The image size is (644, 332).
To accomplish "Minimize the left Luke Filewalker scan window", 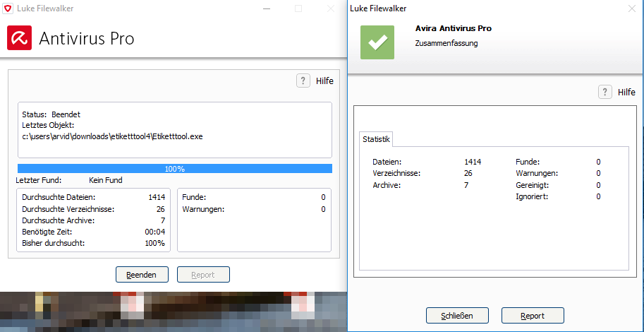I will click(265, 8).
